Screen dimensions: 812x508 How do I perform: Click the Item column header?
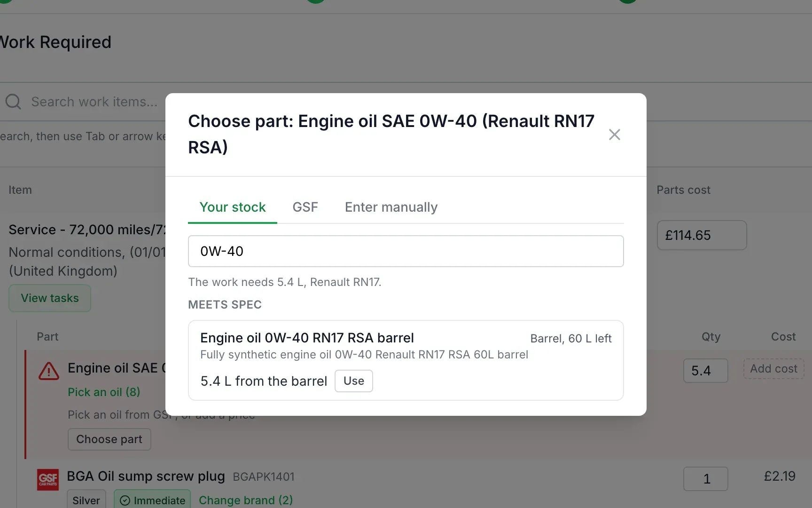coord(20,190)
